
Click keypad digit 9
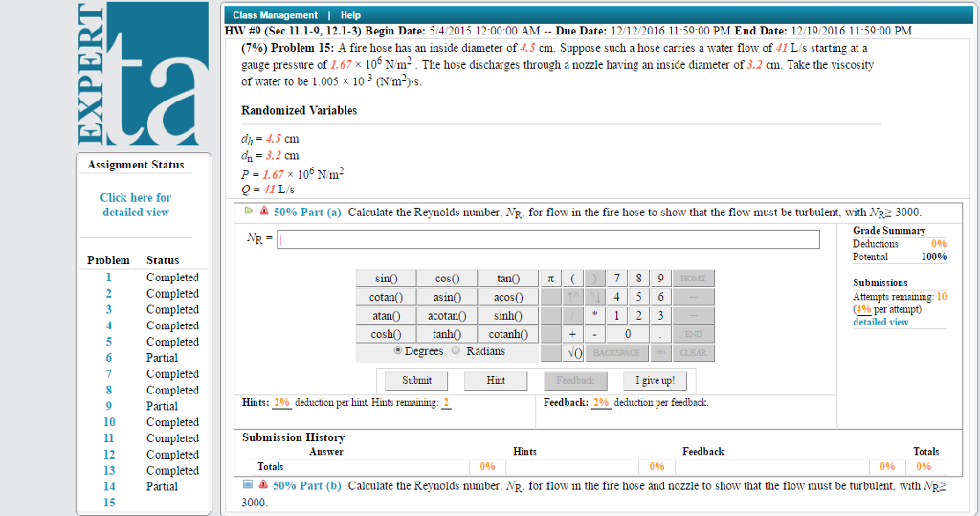click(660, 279)
